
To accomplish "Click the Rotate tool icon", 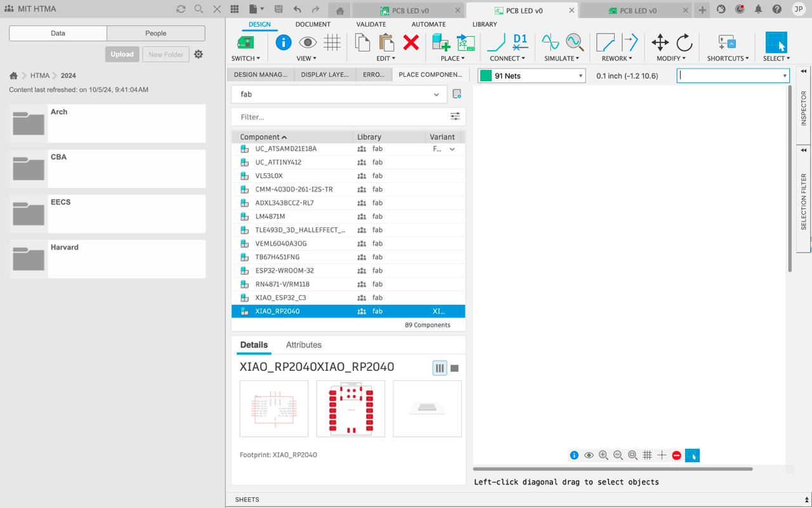I will pos(684,43).
